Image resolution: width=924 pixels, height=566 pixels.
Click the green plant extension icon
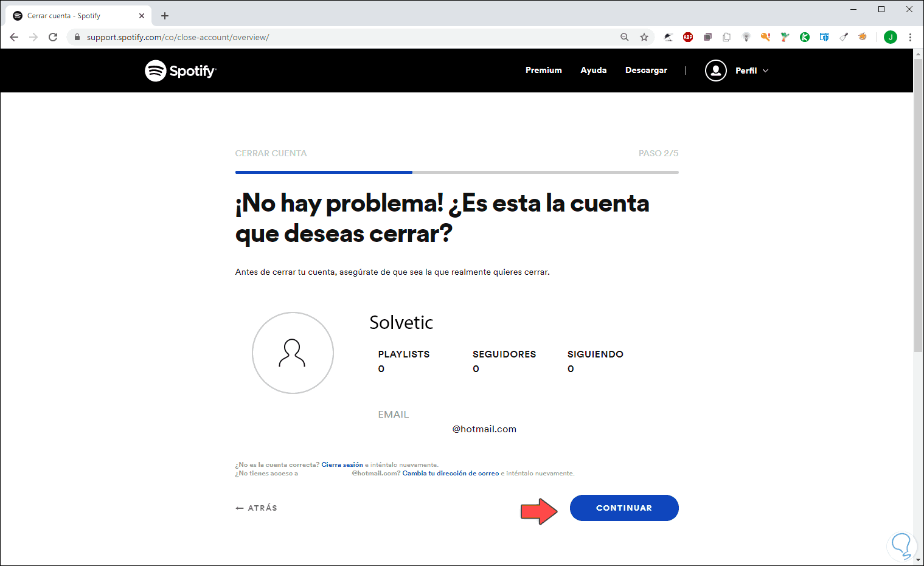pos(785,37)
